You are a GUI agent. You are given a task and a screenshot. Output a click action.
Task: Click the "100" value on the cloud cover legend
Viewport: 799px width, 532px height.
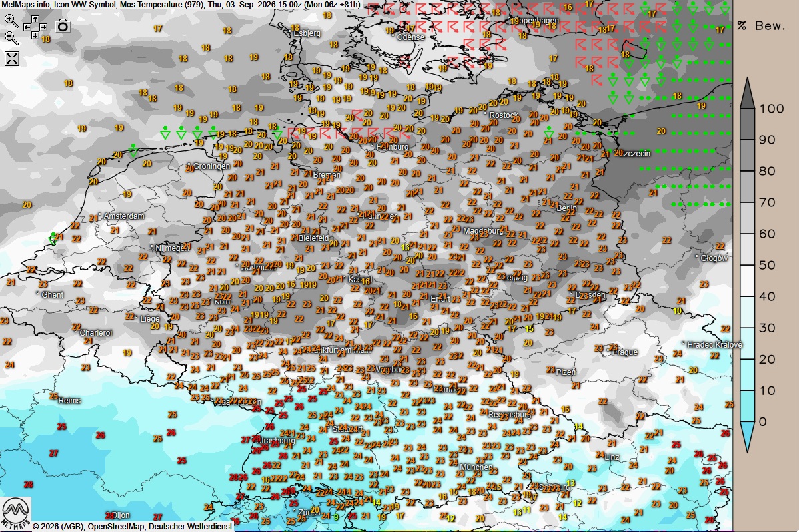[772, 109]
